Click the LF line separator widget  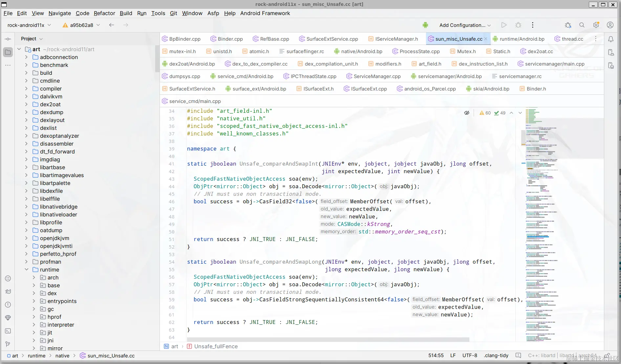pyautogui.click(x=453, y=355)
